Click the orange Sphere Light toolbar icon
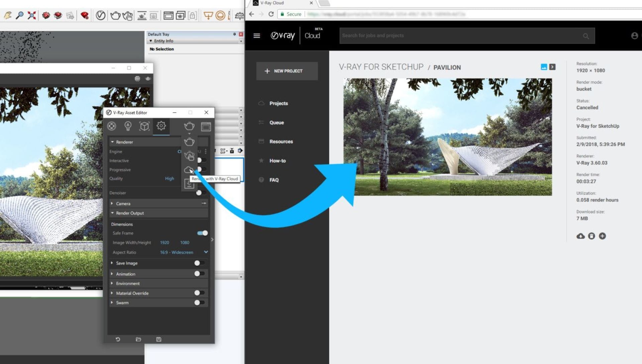Viewport: 642px width, 364px height. click(x=220, y=15)
